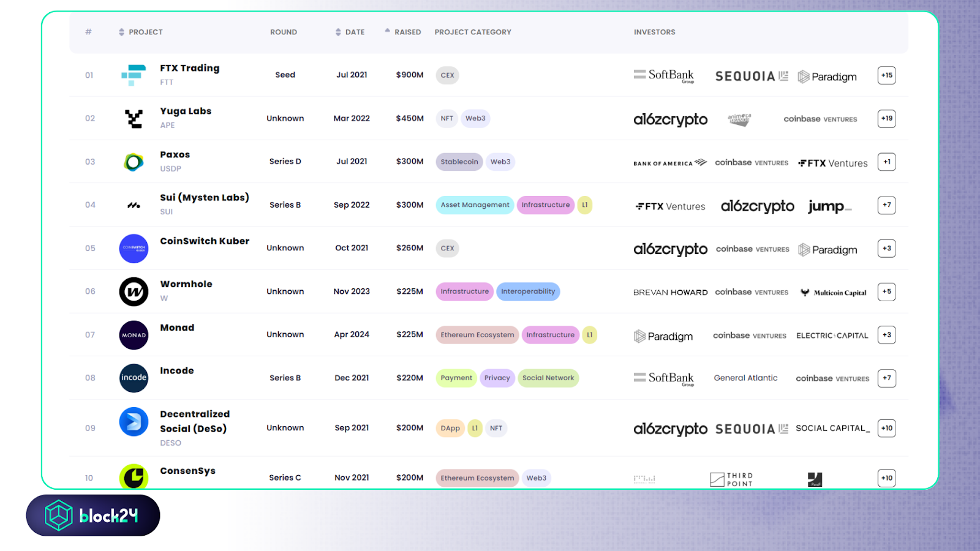Image resolution: width=980 pixels, height=551 pixels.
Task: Click the ROUND column header
Action: pyautogui.click(x=284, y=32)
